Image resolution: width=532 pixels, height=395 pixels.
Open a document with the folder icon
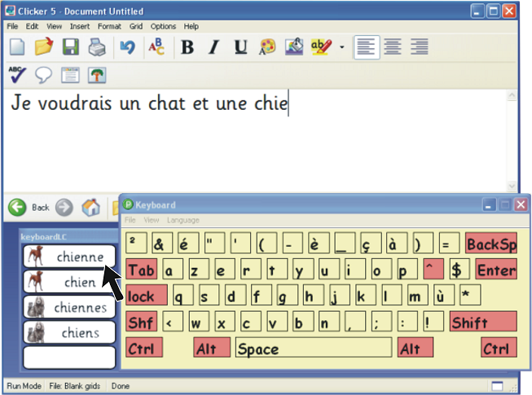[44, 46]
